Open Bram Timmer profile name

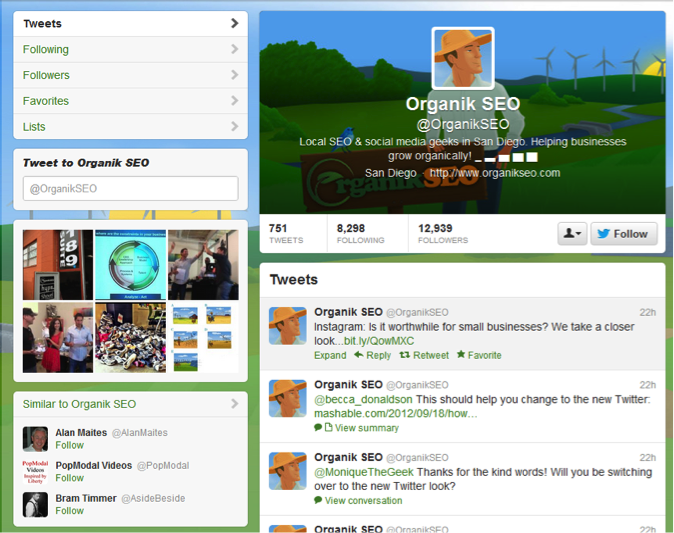(x=86, y=498)
